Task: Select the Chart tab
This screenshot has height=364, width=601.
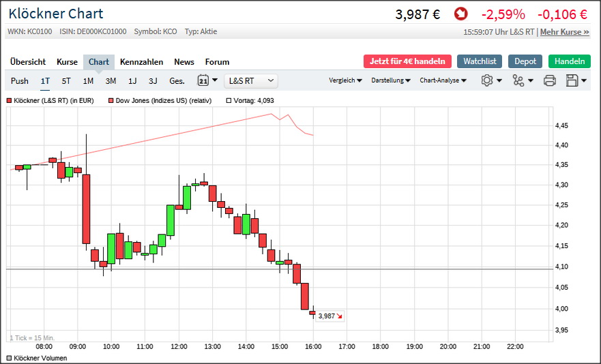Action: (x=99, y=62)
